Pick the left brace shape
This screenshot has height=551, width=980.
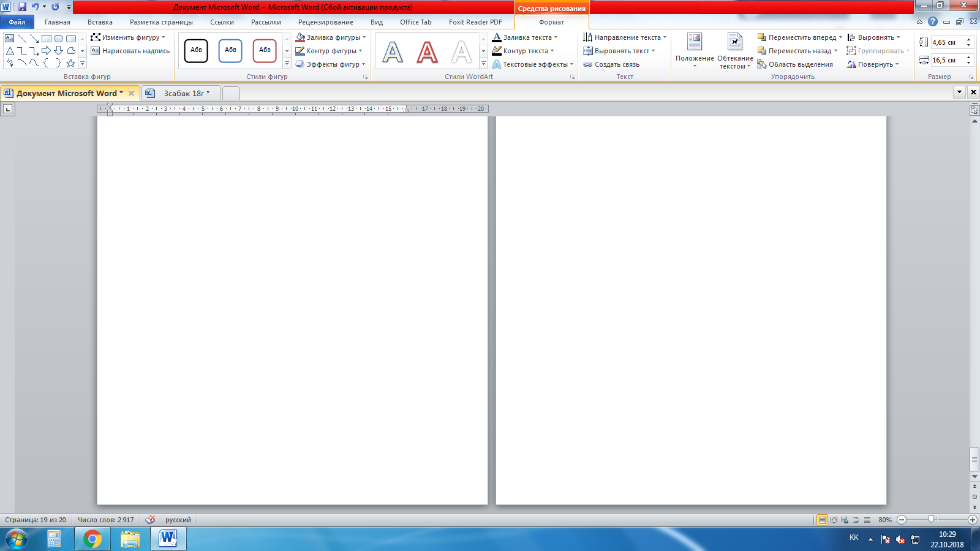click(47, 63)
